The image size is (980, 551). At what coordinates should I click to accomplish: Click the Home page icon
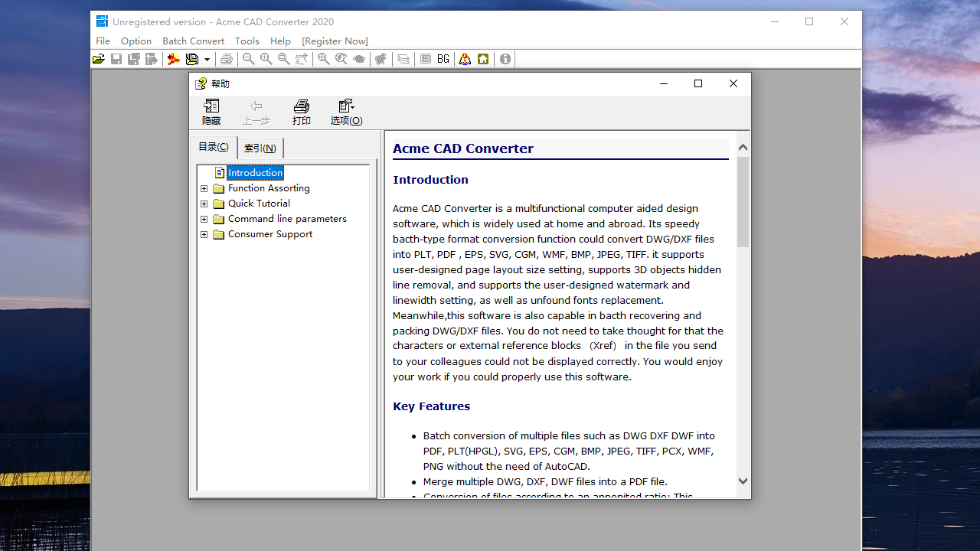[x=483, y=59]
